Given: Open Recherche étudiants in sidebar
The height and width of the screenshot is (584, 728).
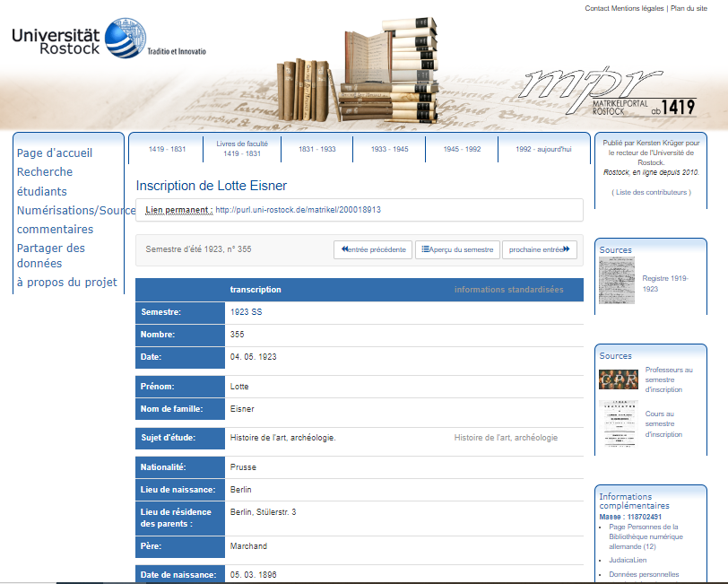Looking at the screenshot, I should [x=45, y=181].
